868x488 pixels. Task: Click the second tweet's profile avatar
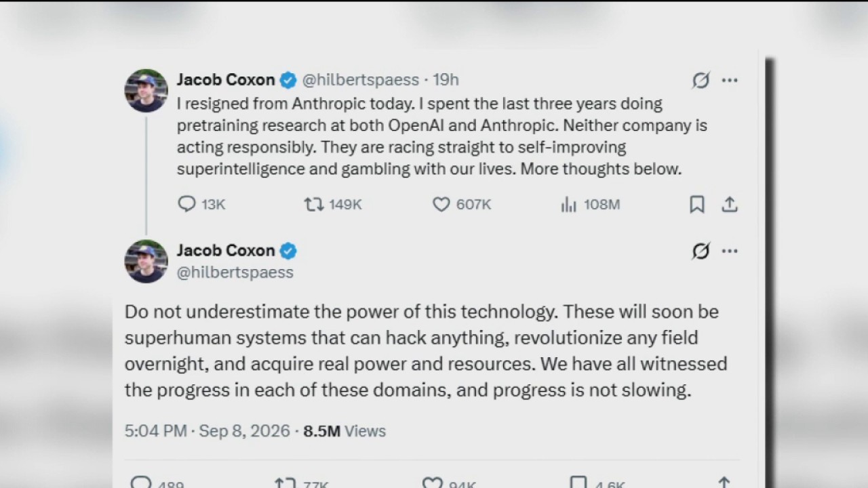(146, 262)
